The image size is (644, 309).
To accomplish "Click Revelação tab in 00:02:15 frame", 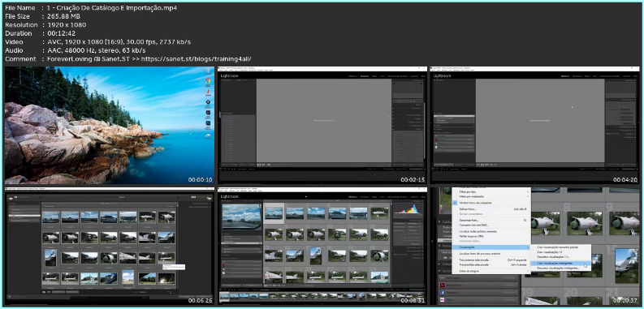I will [365, 76].
